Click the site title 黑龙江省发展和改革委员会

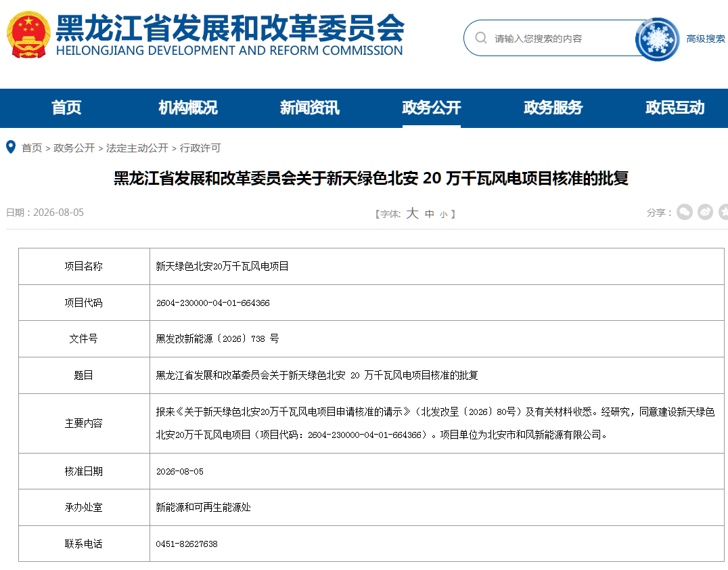click(x=230, y=28)
